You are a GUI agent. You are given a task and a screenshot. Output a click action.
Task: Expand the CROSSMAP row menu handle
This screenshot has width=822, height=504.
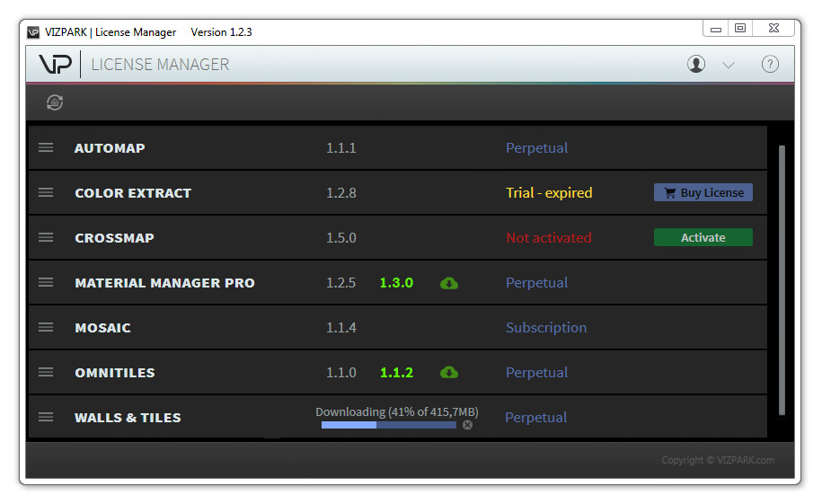pyautogui.click(x=46, y=238)
